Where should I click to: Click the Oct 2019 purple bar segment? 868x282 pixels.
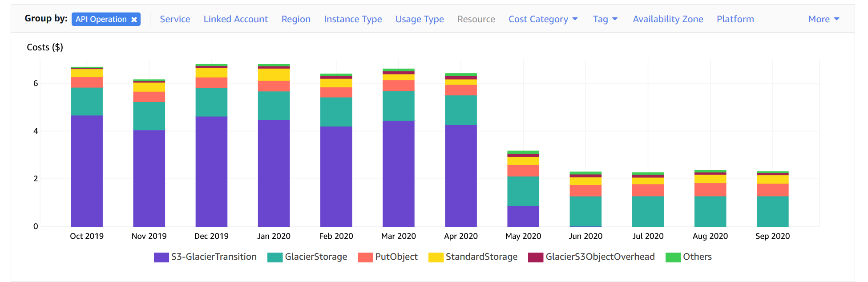tap(87, 171)
